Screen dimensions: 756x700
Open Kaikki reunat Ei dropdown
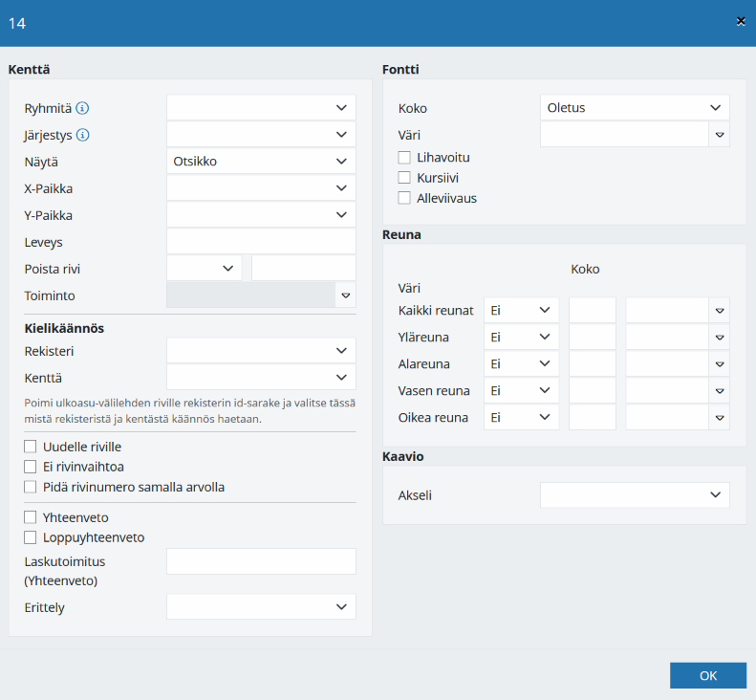[x=521, y=310]
